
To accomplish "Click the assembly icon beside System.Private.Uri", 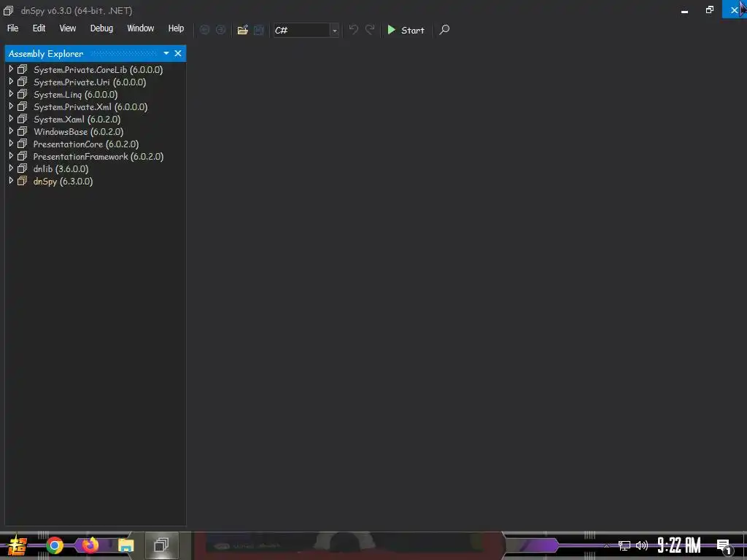I will [x=23, y=82].
